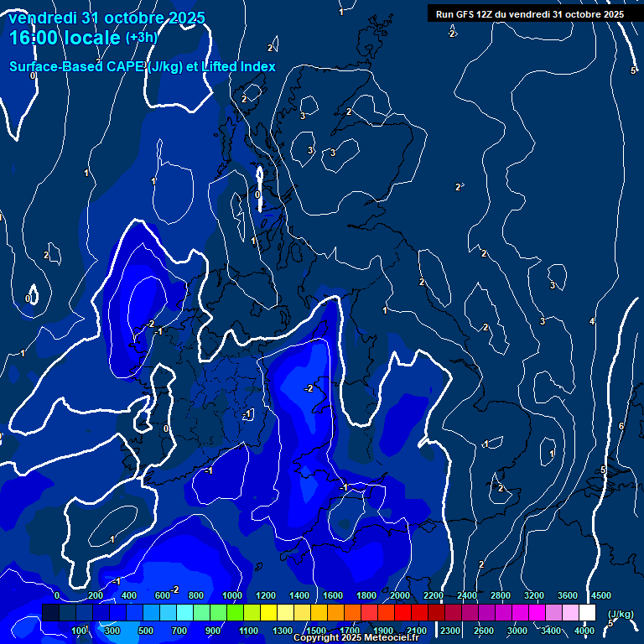Select the bright green legend swatch near 1000
Viewport: 644px width, 644px height.
[235, 613]
